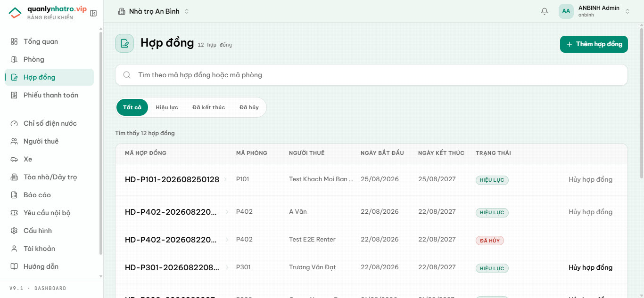The width and height of the screenshot is (644, 298).
Task: Click the Người thuê people icon
Action: [14, 141]
